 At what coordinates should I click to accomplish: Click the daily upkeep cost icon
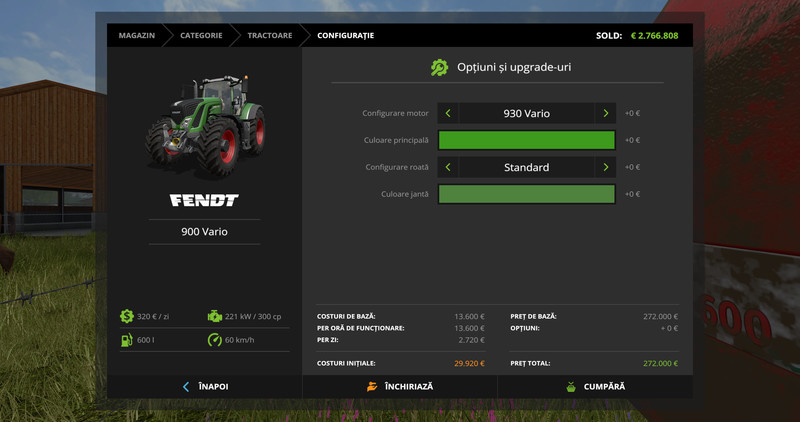tap(127, 316)
